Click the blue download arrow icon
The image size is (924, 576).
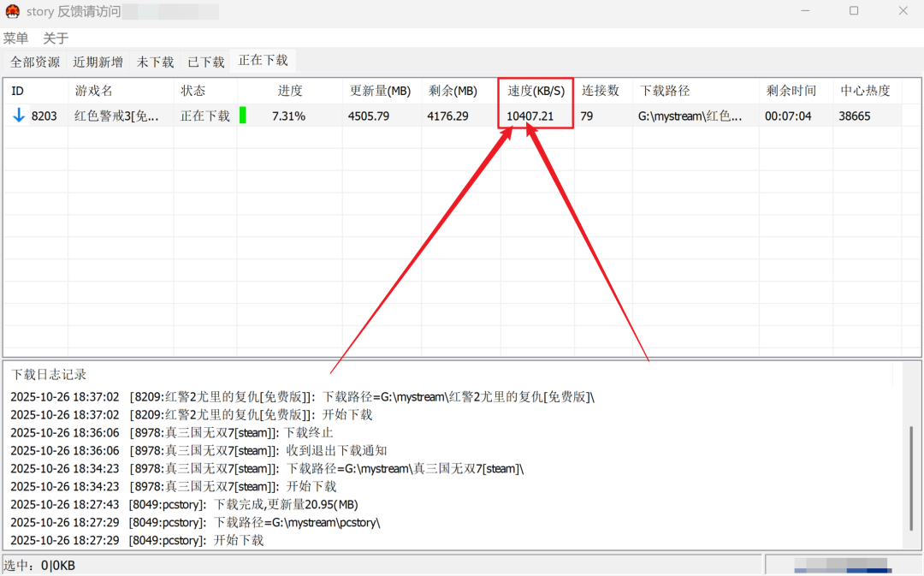19,116
